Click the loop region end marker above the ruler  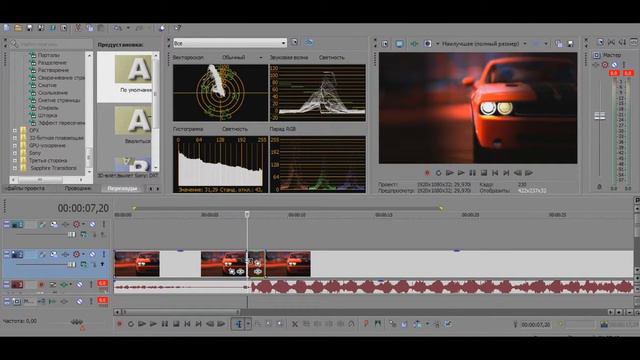tap(441, 208)
